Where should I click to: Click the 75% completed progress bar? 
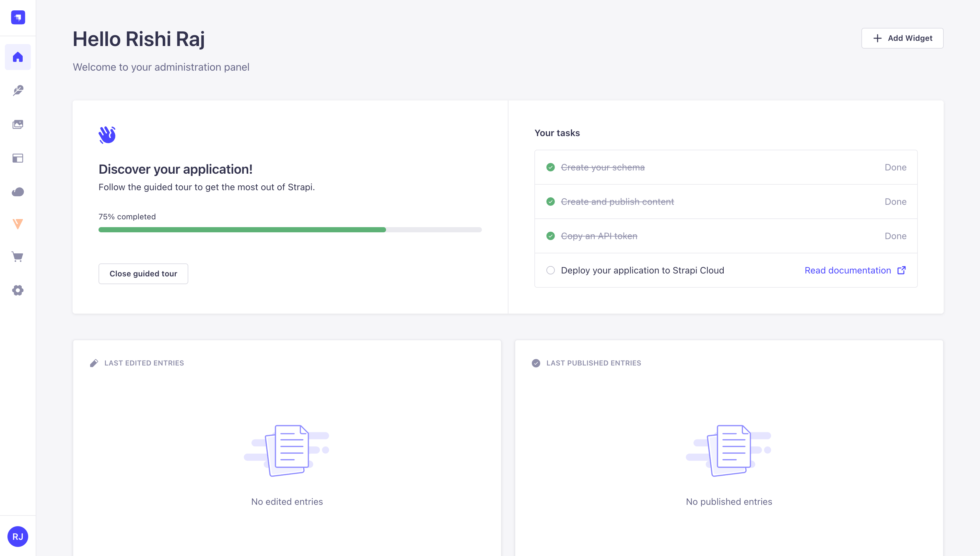[290, 229]
